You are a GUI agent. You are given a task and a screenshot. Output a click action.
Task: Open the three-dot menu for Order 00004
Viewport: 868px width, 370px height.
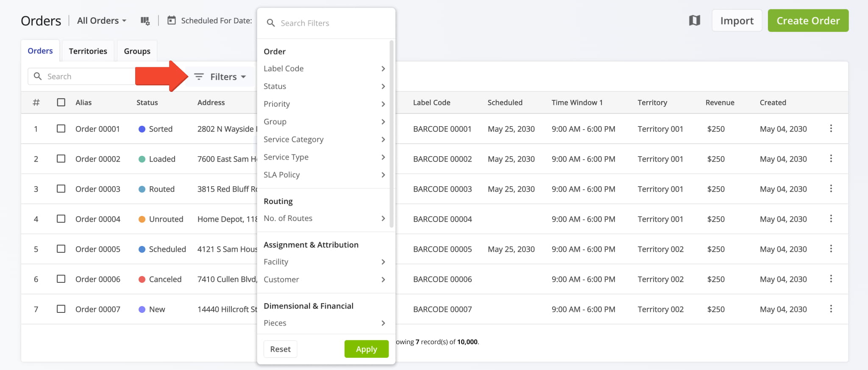tap(831, 218)
